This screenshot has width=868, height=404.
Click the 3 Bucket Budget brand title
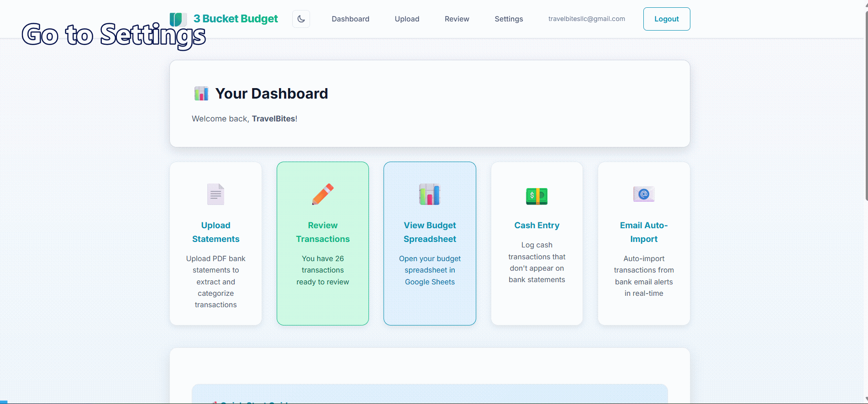coord(235,19)
